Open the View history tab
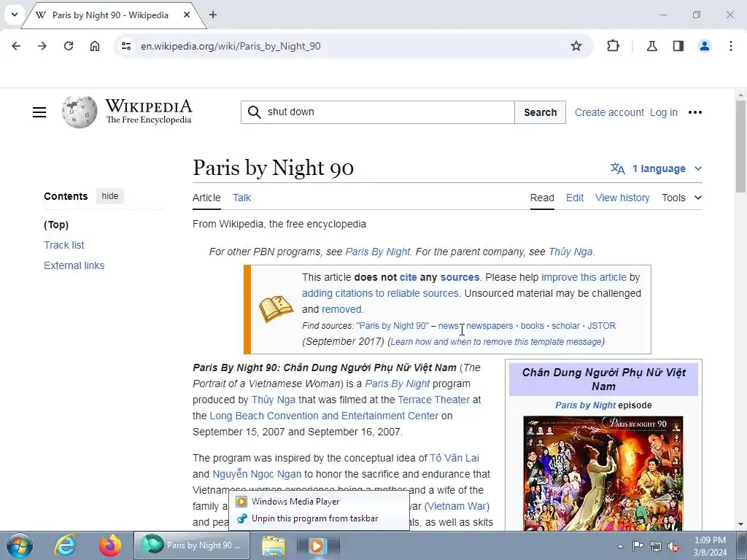The height and width of the screenshot is (560, 747). click(x=622, y=198)
